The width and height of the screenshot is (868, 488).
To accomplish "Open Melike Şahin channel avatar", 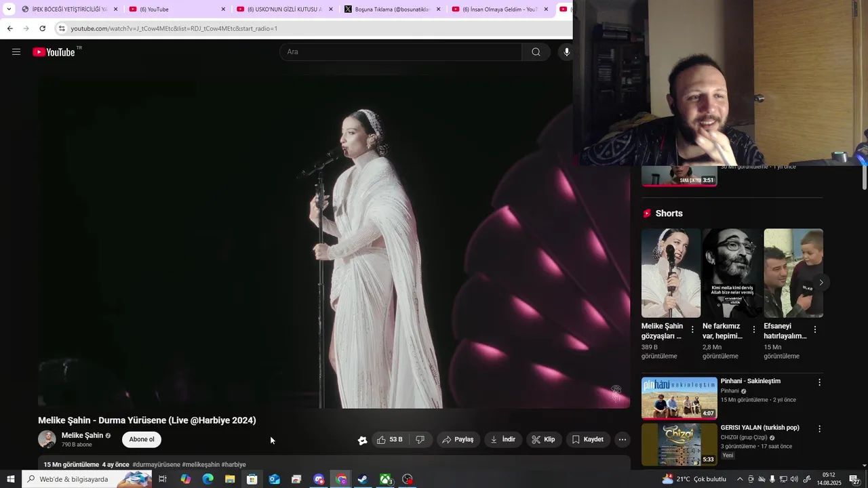I will 47,439.
